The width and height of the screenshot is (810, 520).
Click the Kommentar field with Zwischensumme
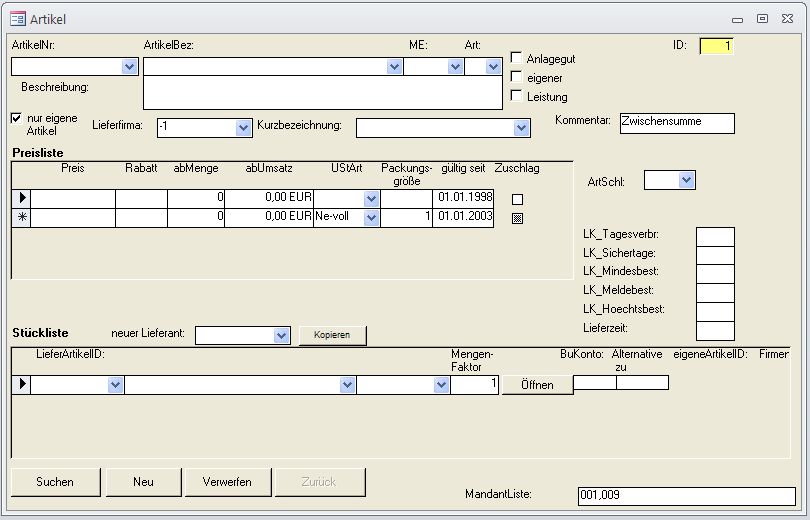point(677,123)
